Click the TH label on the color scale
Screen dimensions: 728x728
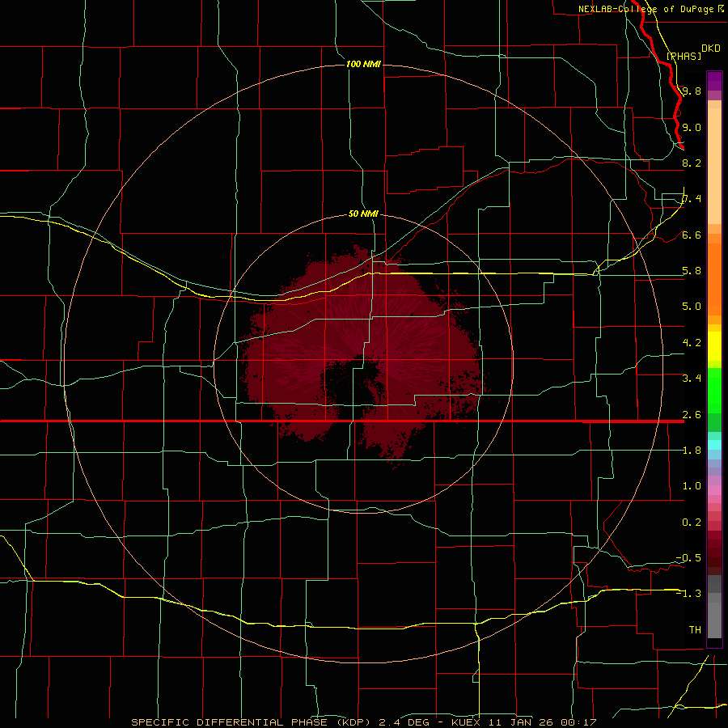(695, 630)
